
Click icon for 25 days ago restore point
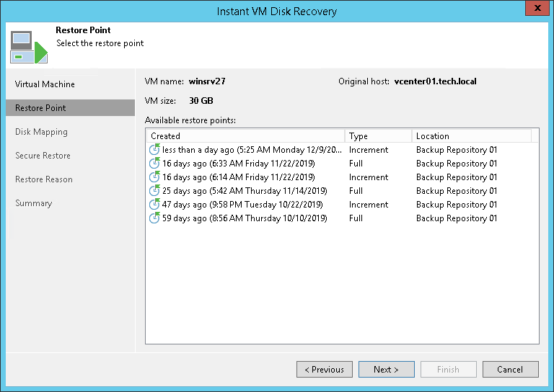click(154, 191)
